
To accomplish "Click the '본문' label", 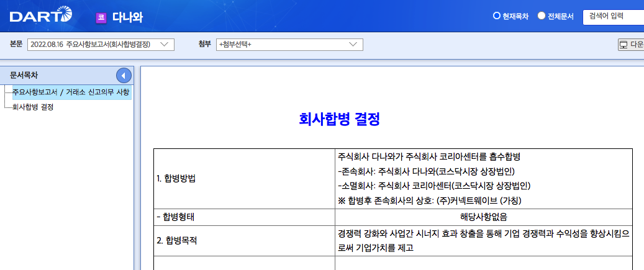I will click(16, 44).
